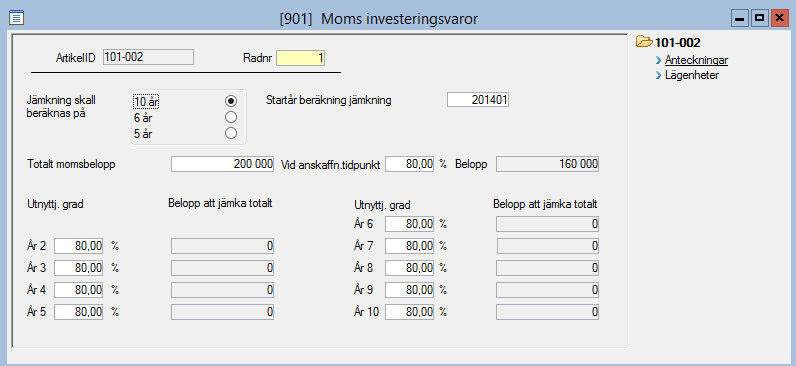Close the Moms investeringsvaror window
This screenshot has height=366, width=796.
779,19
